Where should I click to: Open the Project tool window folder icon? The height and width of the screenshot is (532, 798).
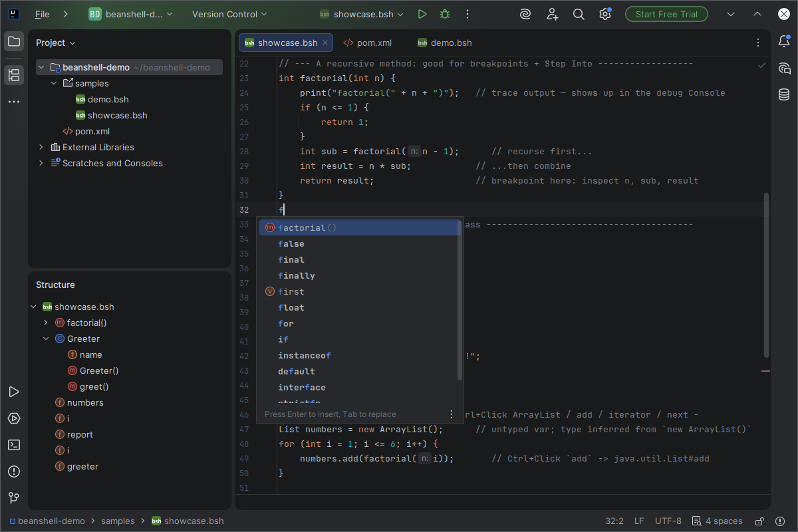click(13, 42)
